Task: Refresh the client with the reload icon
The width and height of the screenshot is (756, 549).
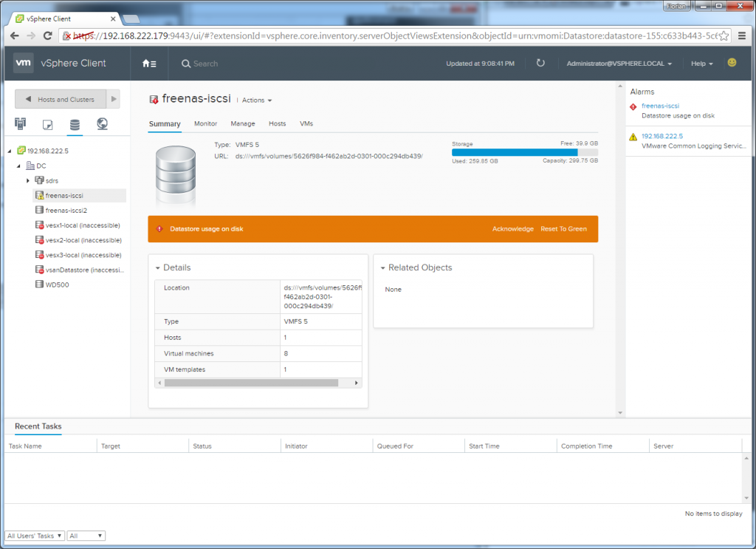Action: pyautogui.click(x=540, y=64)
